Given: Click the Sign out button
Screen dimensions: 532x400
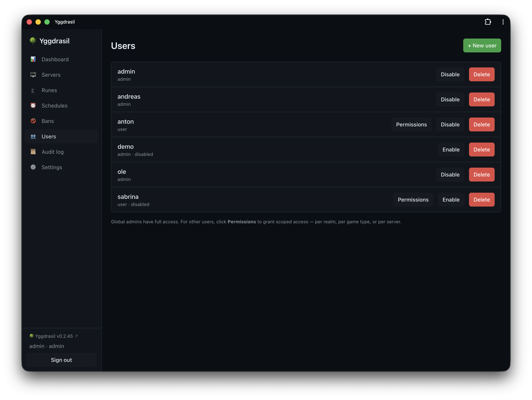Looking at the screenshot, I should 61,360.
